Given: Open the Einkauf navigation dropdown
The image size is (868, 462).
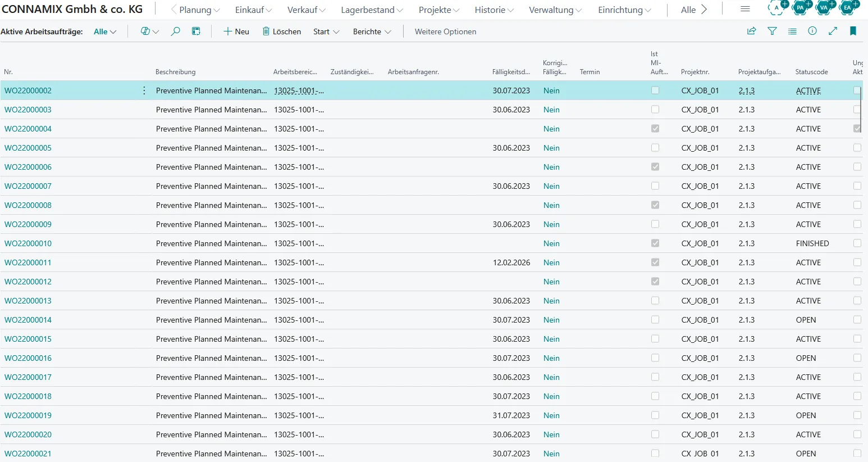Looking at the screenshot, I should pos(253,10).
